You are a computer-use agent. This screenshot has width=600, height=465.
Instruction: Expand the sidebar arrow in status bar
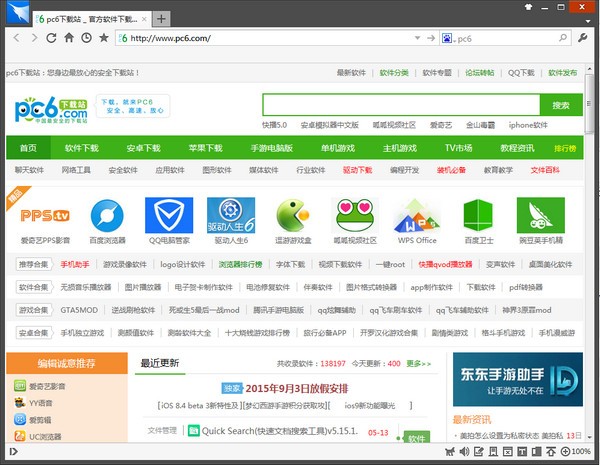13,452
